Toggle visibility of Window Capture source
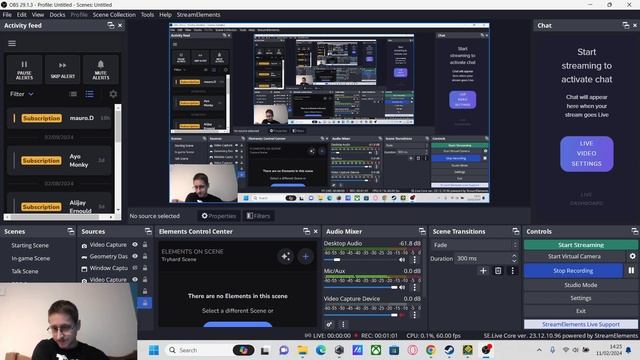 pos(135,268)
